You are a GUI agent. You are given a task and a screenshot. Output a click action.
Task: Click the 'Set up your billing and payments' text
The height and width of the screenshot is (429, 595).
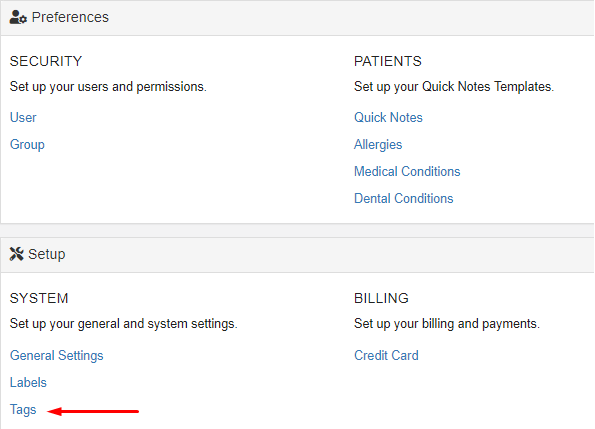[x=447, y=324]
